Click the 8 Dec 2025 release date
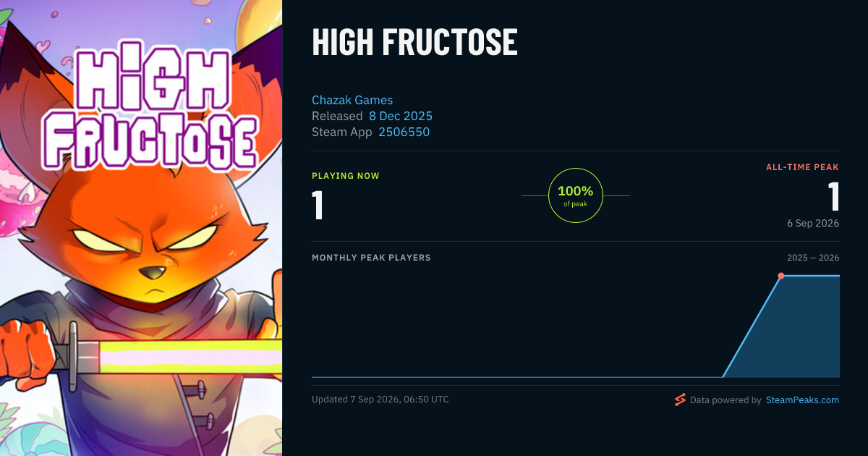The image size is (868, 456). coord(401,116)
